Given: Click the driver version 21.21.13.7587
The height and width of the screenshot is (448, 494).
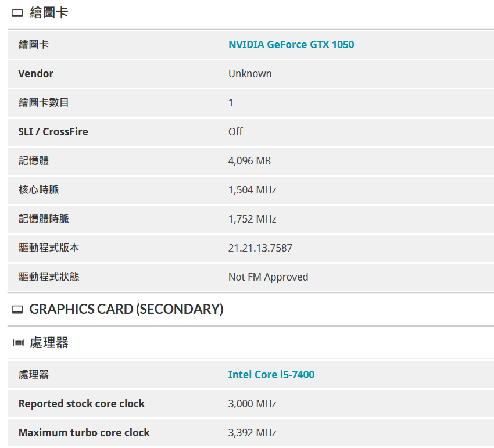Looking at the screenshot, I should point(260,248).
